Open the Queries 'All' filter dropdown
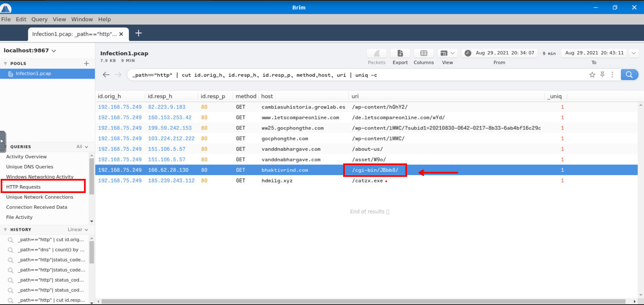 tap(82, 147)
